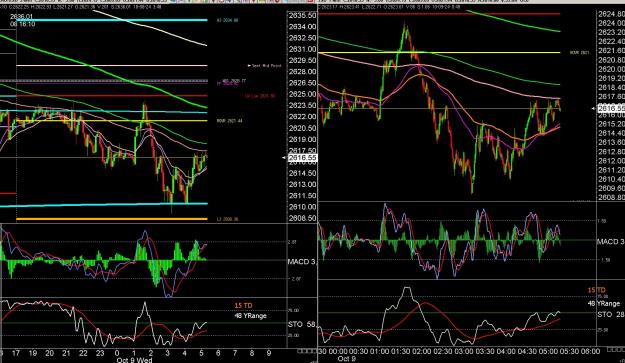Select the MACD 3 label in the left chart
This screenshot has width=625, height=363.
301,261
